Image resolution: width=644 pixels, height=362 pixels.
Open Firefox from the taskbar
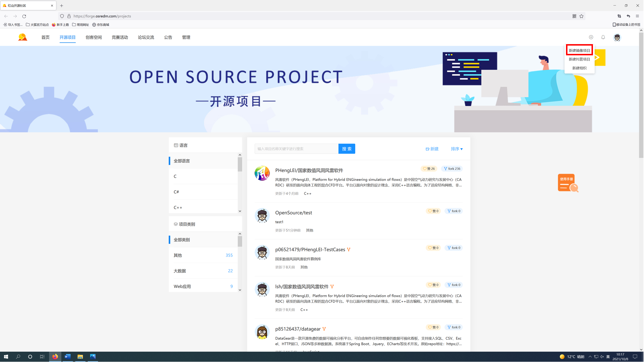click(55, 357)
